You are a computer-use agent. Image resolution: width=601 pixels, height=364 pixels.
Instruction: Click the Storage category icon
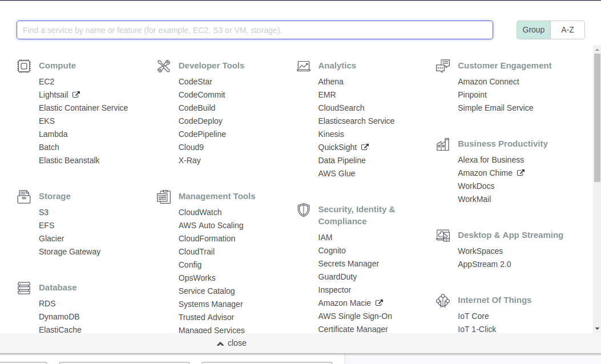click(23, 197)
